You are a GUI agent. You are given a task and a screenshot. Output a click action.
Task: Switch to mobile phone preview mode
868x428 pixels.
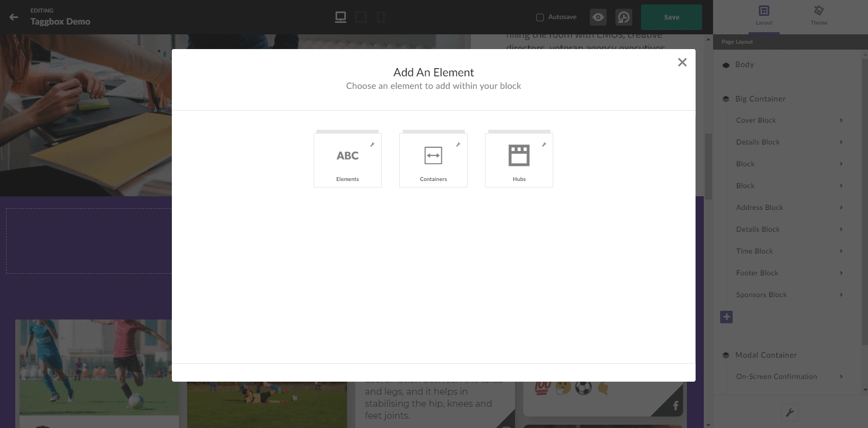[x=381, y=17]
